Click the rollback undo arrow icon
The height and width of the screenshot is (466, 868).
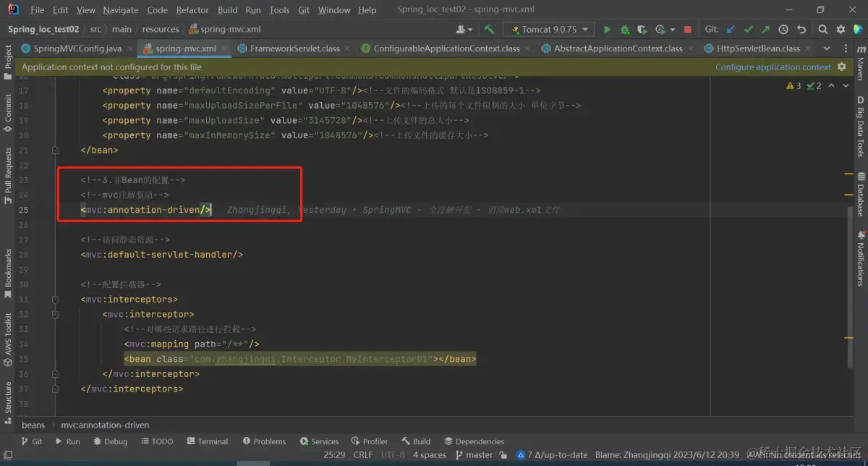801,30
